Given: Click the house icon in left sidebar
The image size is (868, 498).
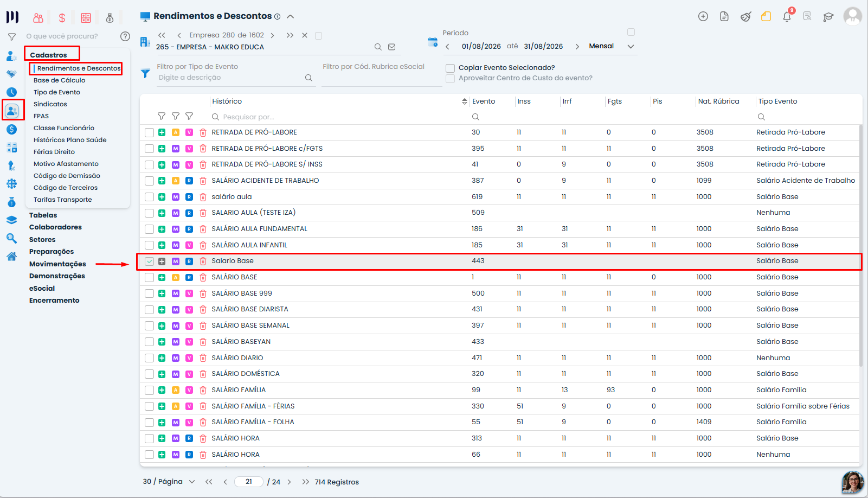Looking at the screenshot, I should point(11,257).
